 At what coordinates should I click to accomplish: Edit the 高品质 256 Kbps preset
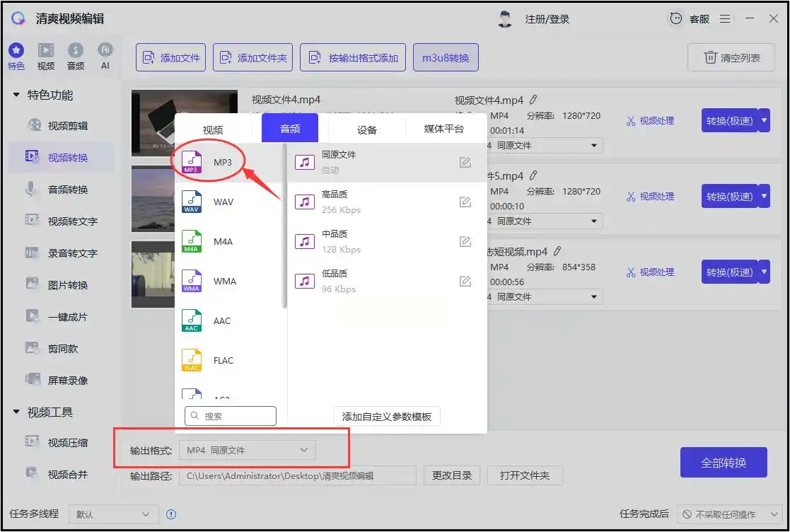point(465,202)
